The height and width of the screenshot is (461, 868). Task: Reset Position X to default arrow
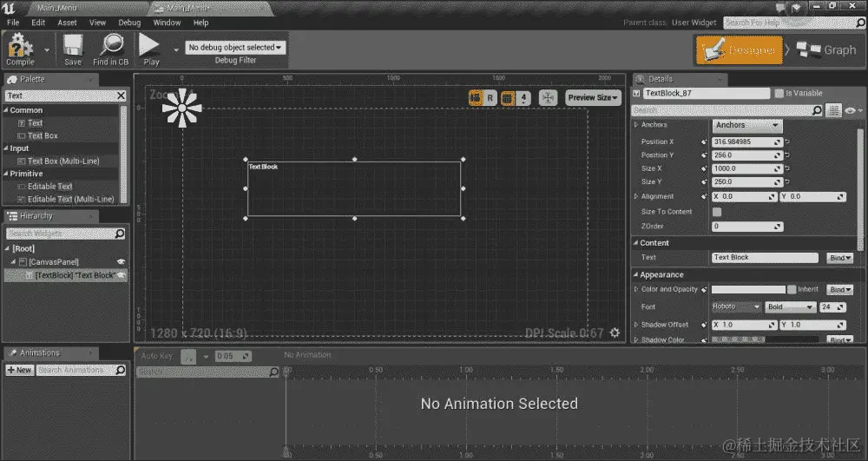point(787,142)
